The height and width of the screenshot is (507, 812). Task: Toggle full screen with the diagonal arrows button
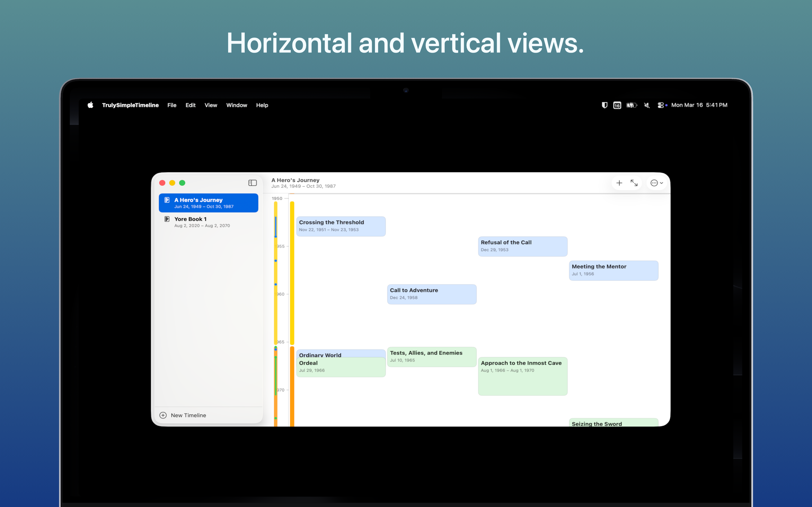pos(634,183)
